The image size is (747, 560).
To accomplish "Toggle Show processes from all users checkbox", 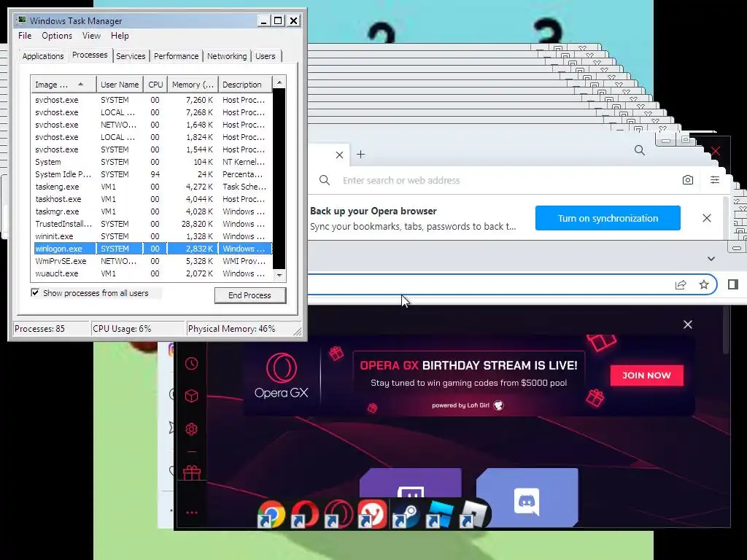I will coord(35,293).
